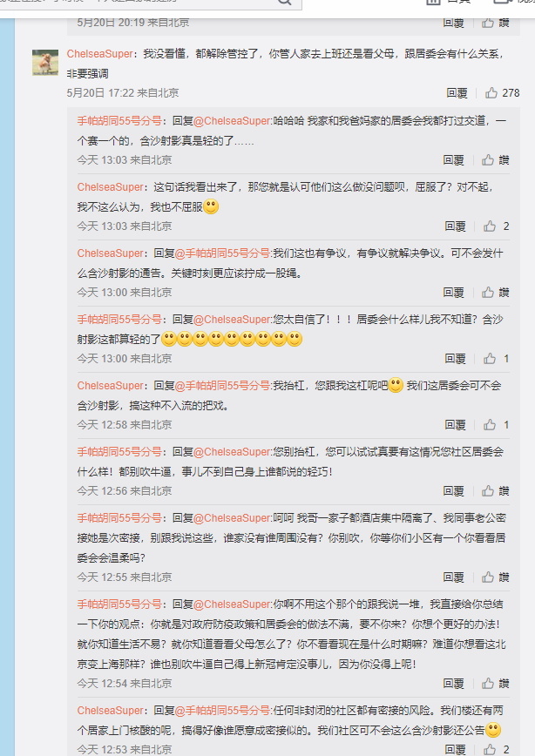Viewport: 535px width, 756px height.
Task: Like the 13:03 ChelseaSuper reply with 2 likes
Action: [x=497, y=226]
